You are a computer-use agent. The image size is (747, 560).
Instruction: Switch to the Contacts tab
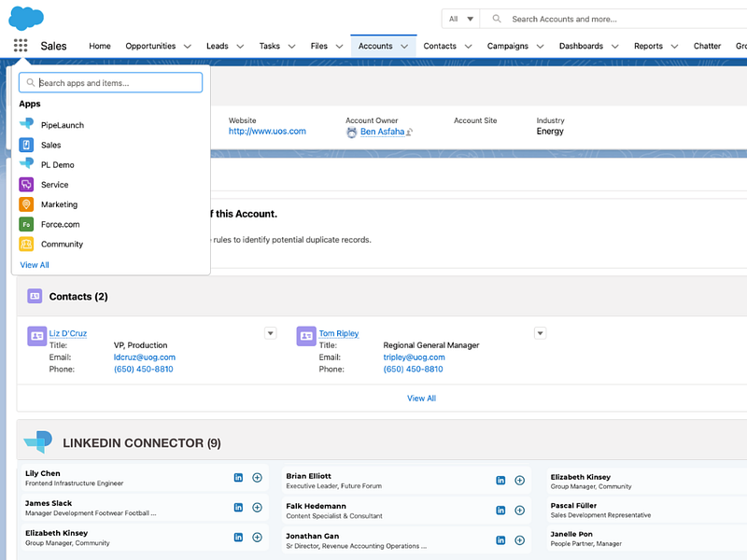pos(440,46)
